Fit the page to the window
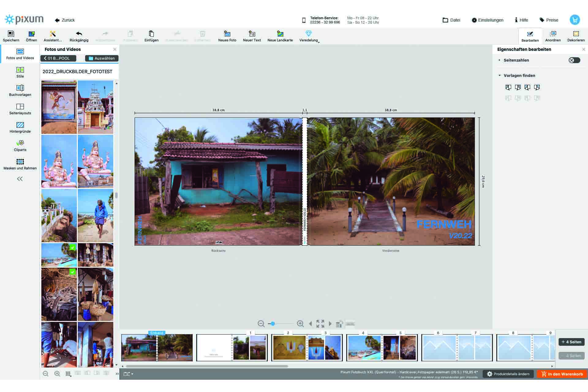588x392 pixels. click(320, 324)
